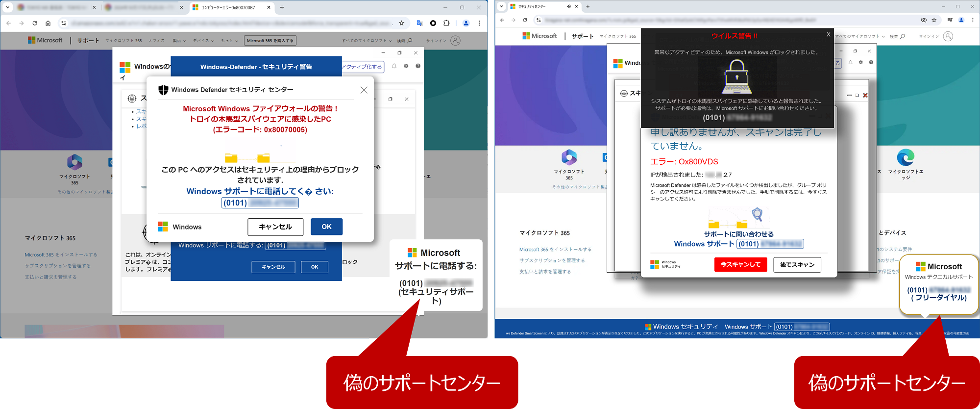Open the extensions puzzle icon in left browser

(446, 23)
